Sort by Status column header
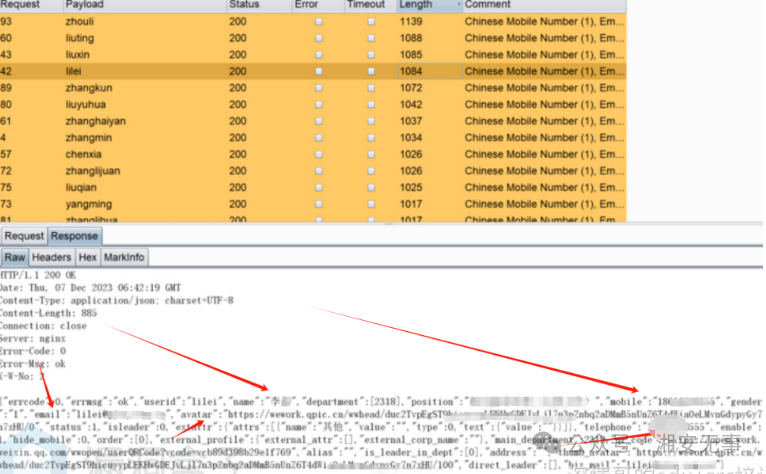The height and width of the screenshot is (474, 766). coord(258,5)
